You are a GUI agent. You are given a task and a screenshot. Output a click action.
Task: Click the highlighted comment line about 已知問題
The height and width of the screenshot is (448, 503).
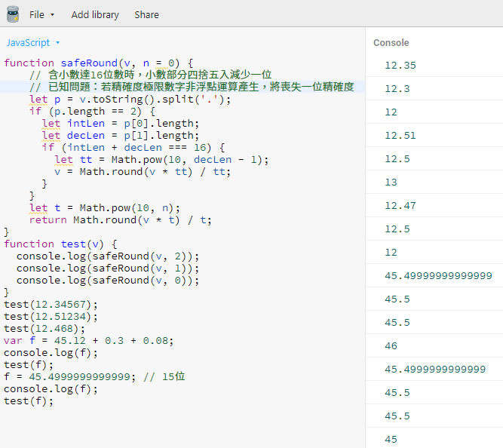(x=189, y=87)
